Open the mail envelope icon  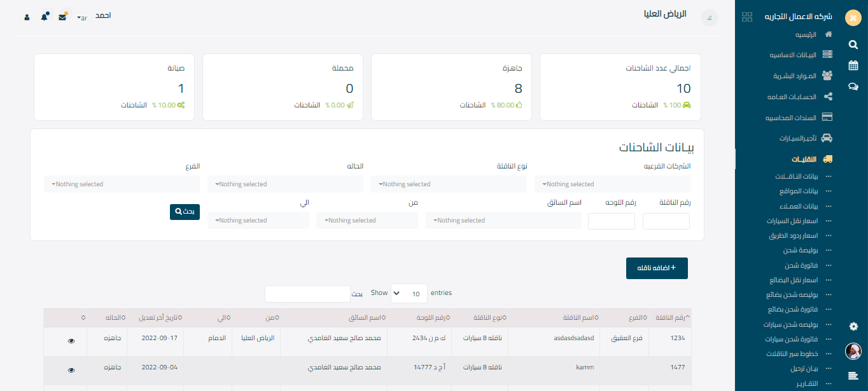coord(62,17)
